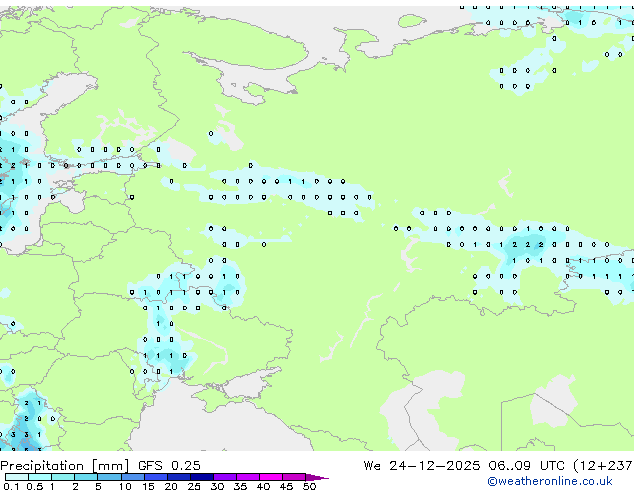Click the "45" legend scale label

[286, 486]
